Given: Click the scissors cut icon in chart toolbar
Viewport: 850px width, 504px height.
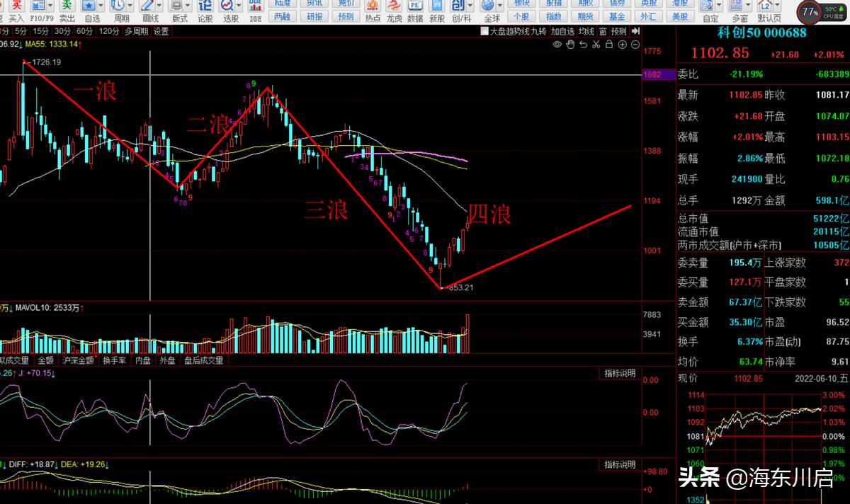Looking at the screenshot, I should pyautogui.click(x=596, y=45).
